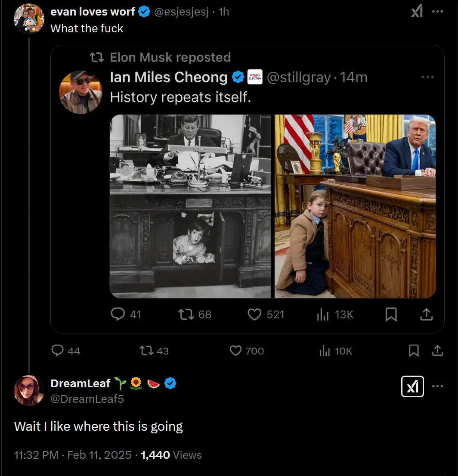
Task: Like evan's tweet with 700 likes
Action: (x=247, y=351)
